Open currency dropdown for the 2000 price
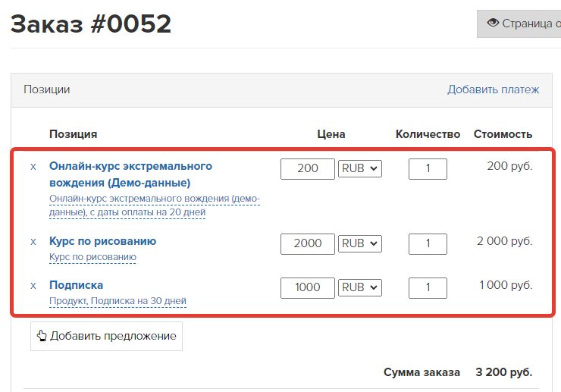Viewport: 561px width, 392px height. pos(360,244)
